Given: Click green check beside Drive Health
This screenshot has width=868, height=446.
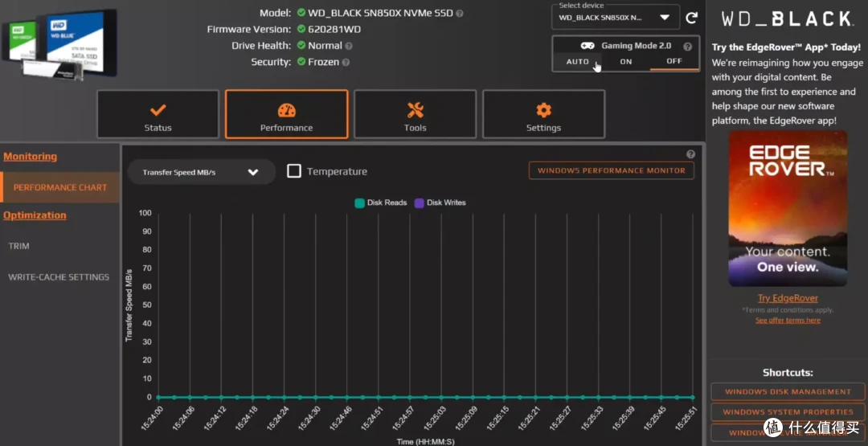Looking at the screenshot, I should tap(301, 46).
